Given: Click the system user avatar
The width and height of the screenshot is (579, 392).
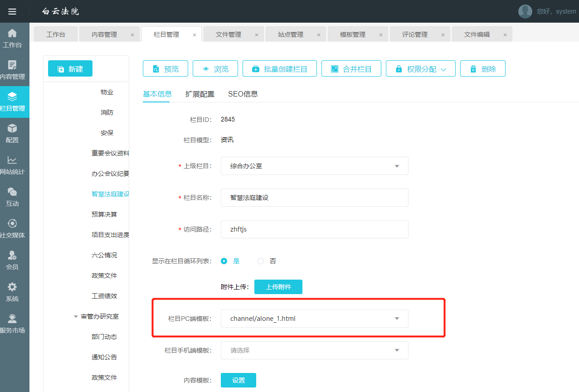Looking at the screenshot, I should click(525, 11).
